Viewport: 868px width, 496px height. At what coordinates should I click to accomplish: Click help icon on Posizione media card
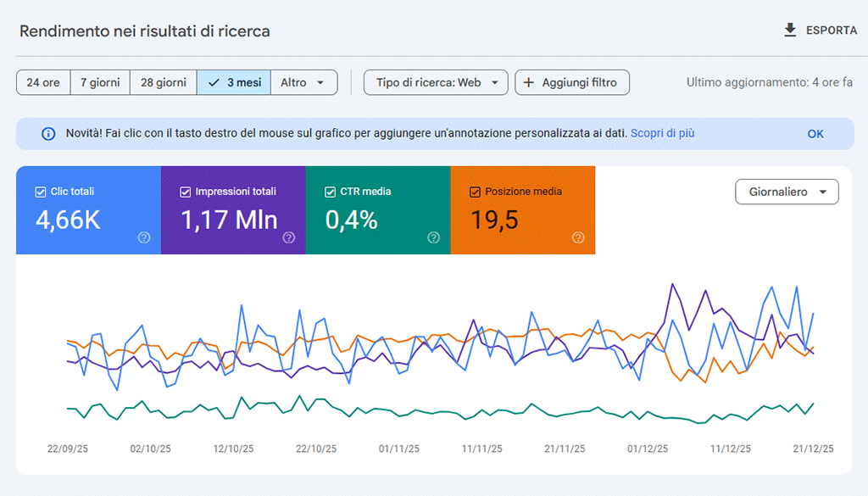[x=579, y=238]
